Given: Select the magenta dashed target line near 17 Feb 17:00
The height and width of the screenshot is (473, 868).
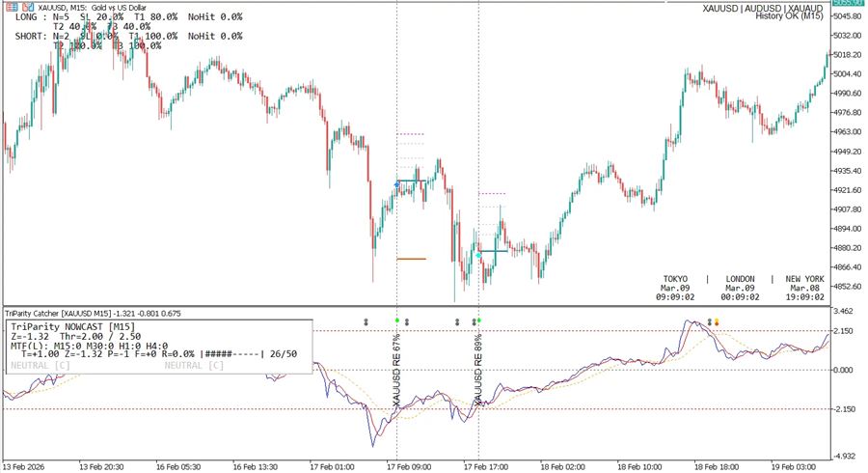Looking at the screenshot, I should (x=492, y=194).
